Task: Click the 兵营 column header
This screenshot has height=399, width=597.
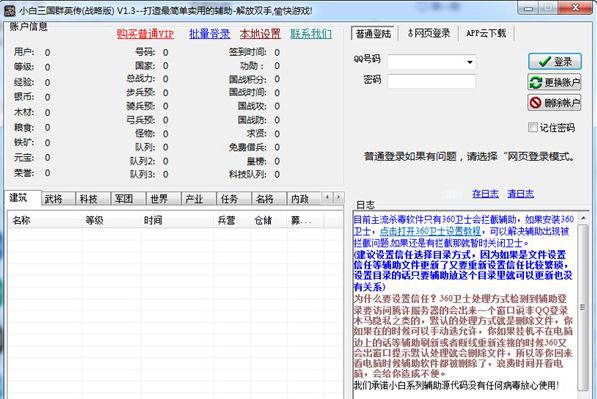Action: tap(232, 220)
